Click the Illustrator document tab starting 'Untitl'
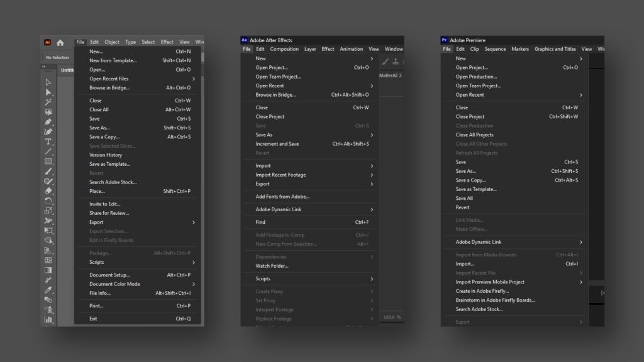The width and height of the screenshot is (644, 362). pyautogui.click(x=67, y=70)
